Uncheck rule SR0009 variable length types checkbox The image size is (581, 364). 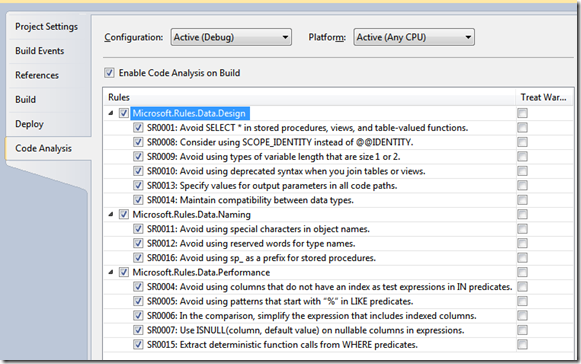click(x=138, y=156)
